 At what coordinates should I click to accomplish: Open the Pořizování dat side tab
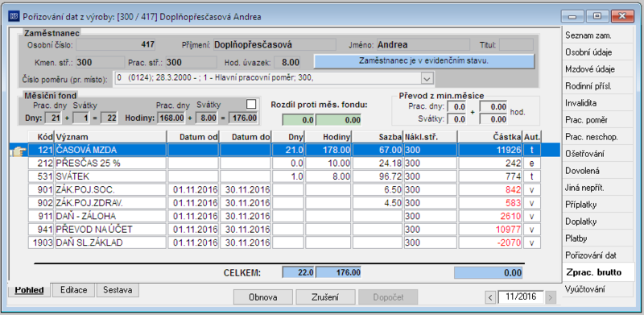(598, 255)
